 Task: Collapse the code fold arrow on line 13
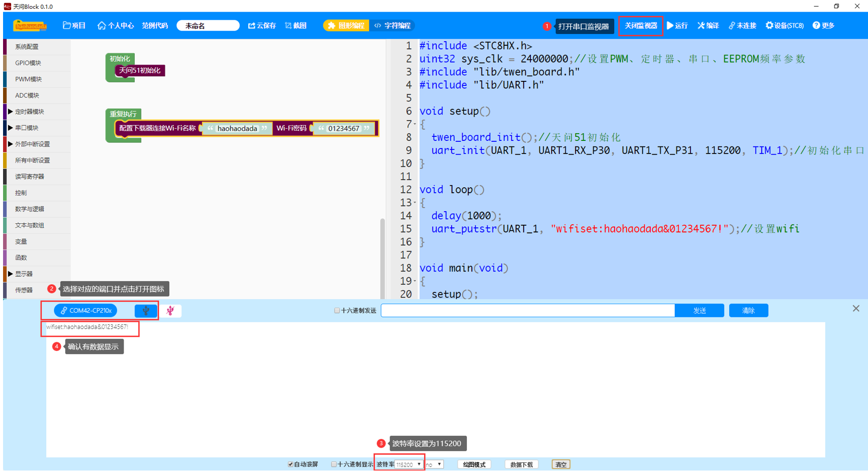click(415, 202)
